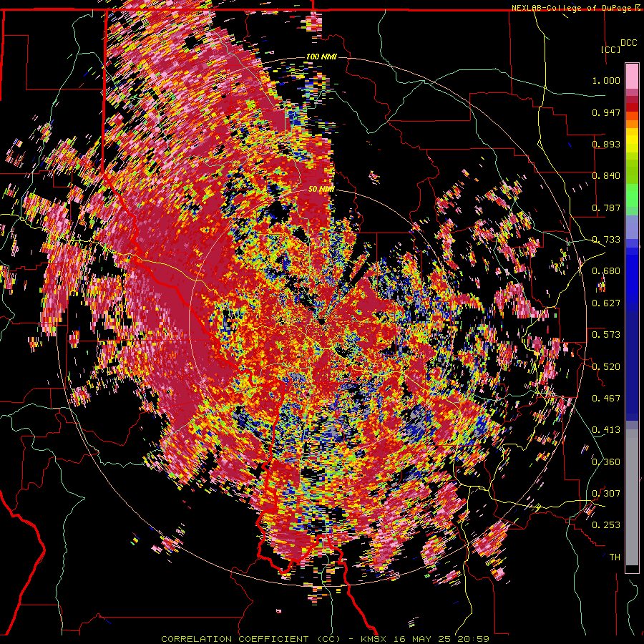The image size is (644, 644).
Task: Select the 0.840 scale value
Action: click(x=606, y=176)
